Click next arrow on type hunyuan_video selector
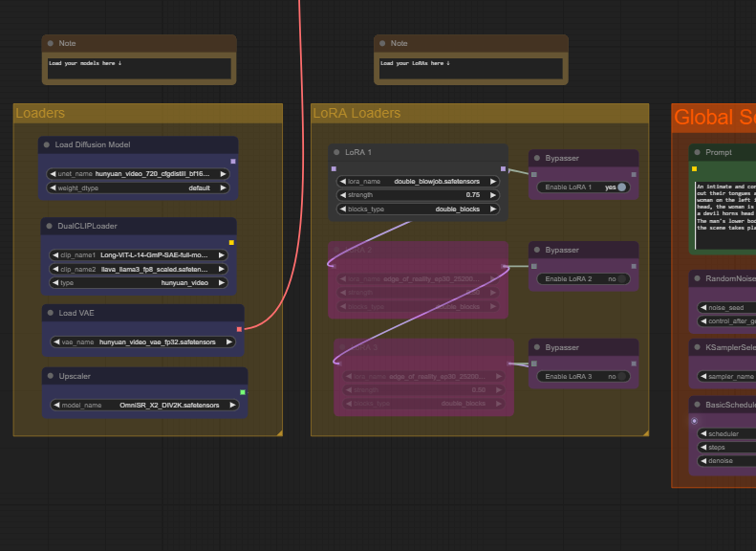756x551 pixels. [x=222, y=283]
